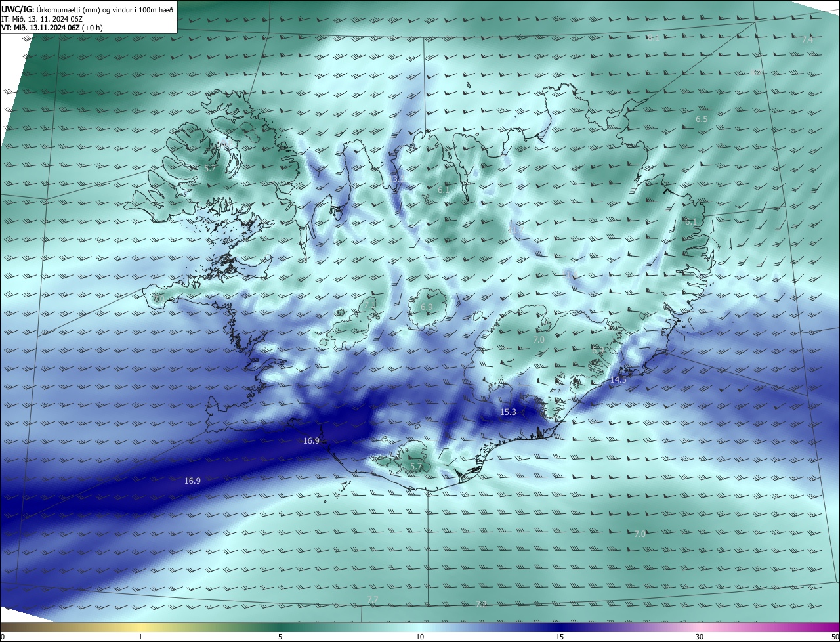840x642 pixels.
Task: Click the 6.5 value label on the map
Action: (702, 119)
